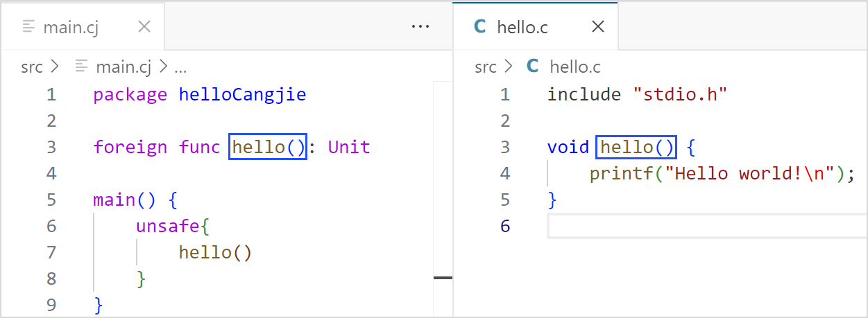Click the minimap slider in left editor
This screenshot has height=318, width=868.
(x=443, y=278)
